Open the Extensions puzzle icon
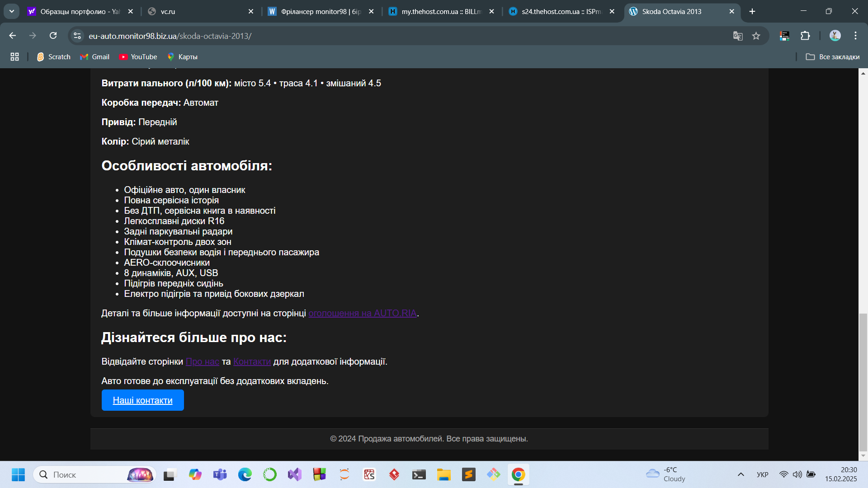The image size is (868, 488). click(x=805, y=36)
